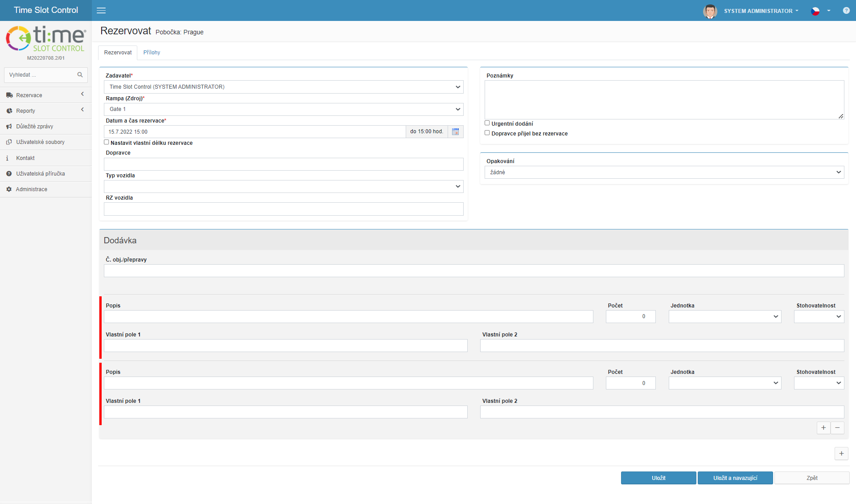The image size is (856, 504).
Task: Open Administrace menu item
Action: [x=46, y=189]
